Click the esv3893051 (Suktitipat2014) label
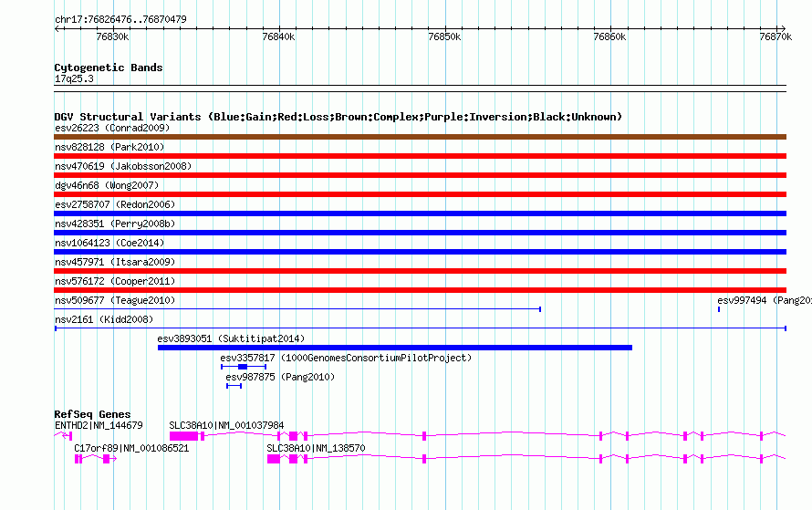Viewport: 812px width, 510px height. point(231,338)
